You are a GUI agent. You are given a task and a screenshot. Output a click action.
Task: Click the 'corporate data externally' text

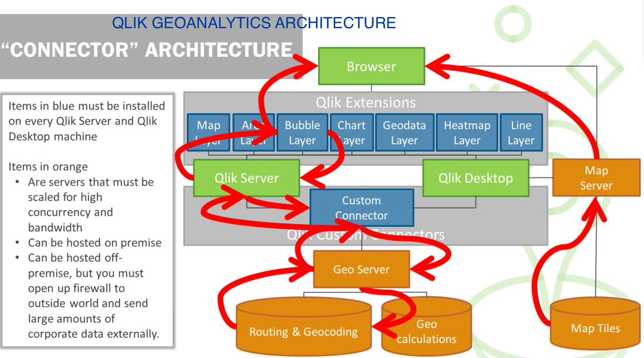[93, 333]
